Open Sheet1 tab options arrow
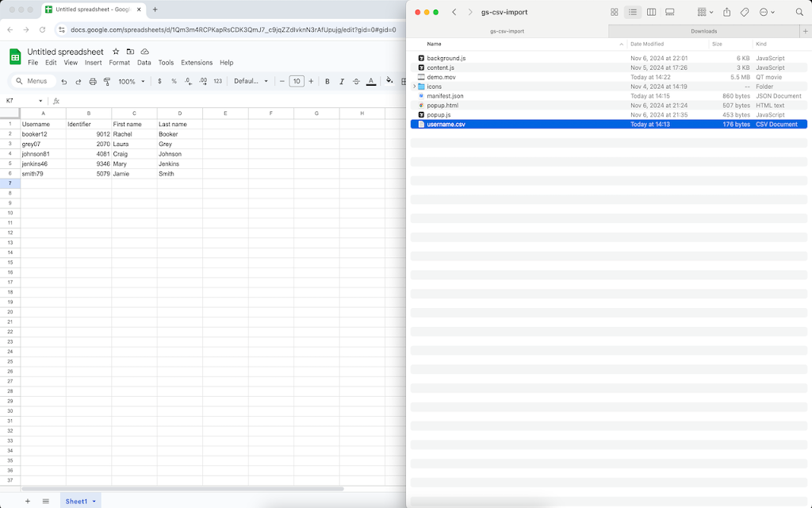Screen dimensions: 812x508 tap(94, 502)
